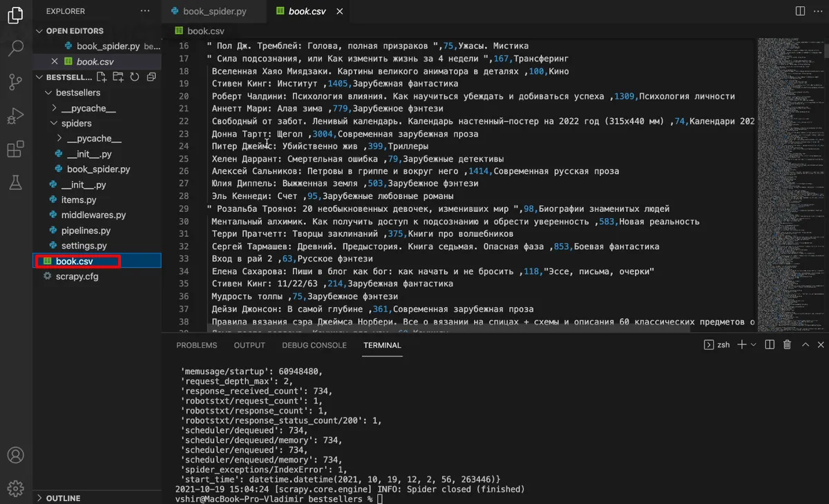Open the Search view in activity bar

[15, 49]
